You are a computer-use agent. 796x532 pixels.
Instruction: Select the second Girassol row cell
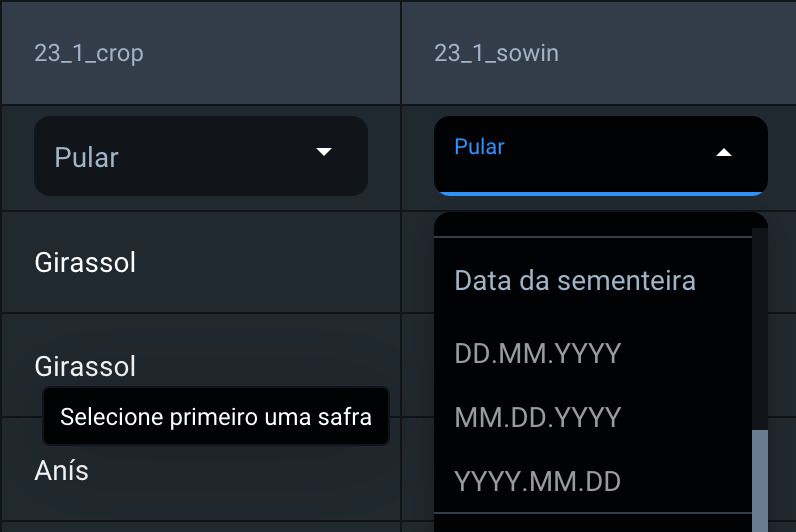(85, 366)
